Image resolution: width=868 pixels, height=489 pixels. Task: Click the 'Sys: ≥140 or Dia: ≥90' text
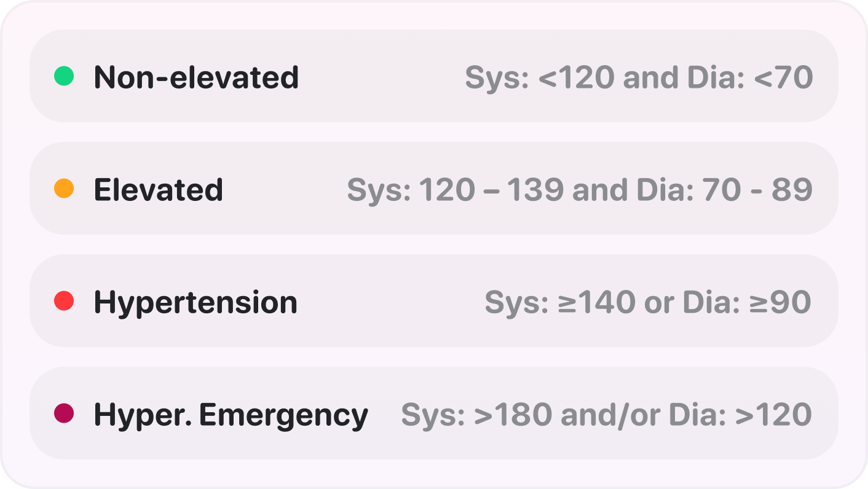pos(649,302)
